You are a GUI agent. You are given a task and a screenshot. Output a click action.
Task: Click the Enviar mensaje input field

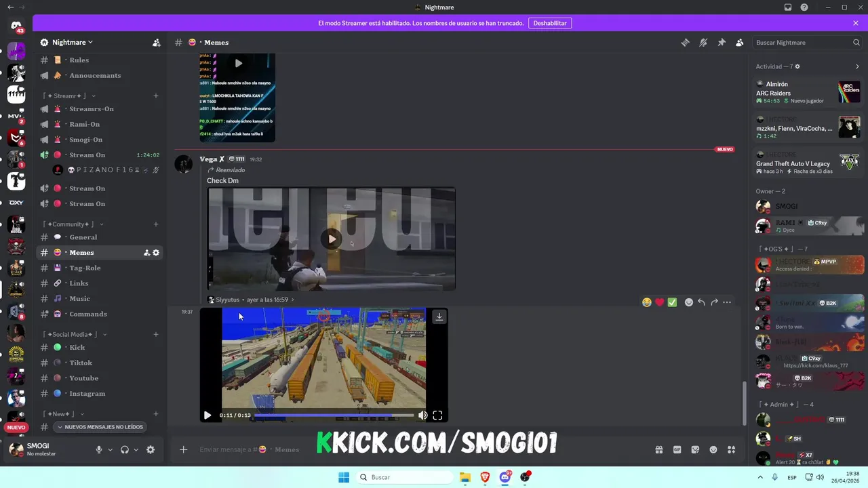click(x=420, y=449)
